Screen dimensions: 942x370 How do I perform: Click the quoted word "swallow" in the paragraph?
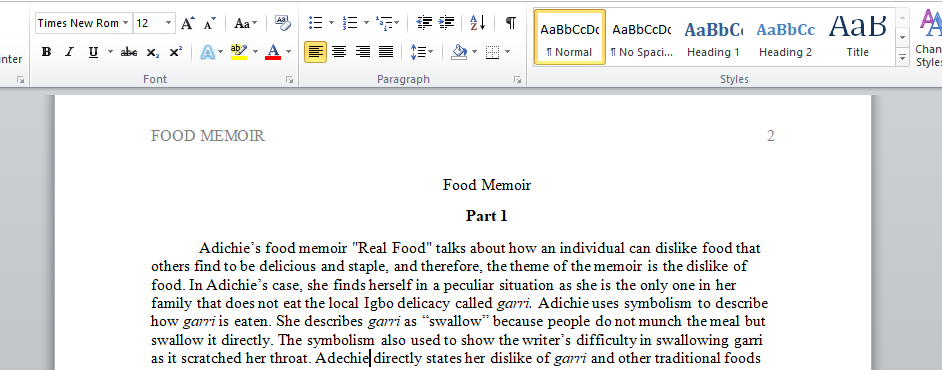(455, 321)
